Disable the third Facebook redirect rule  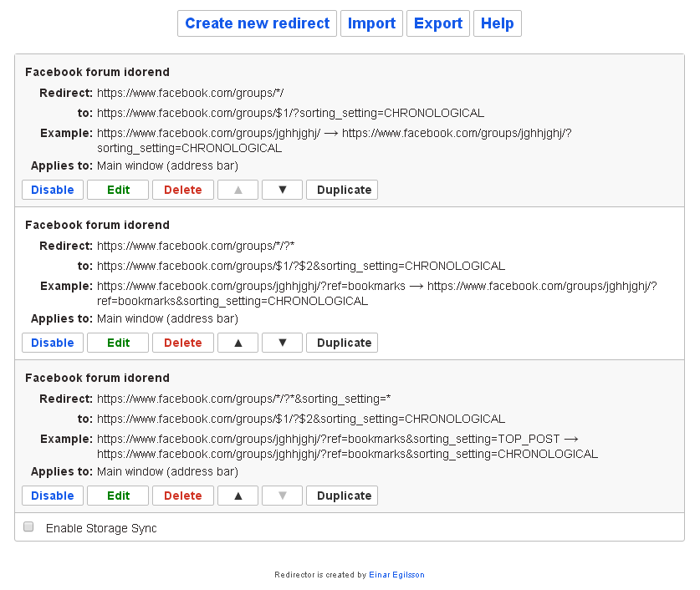53,496
